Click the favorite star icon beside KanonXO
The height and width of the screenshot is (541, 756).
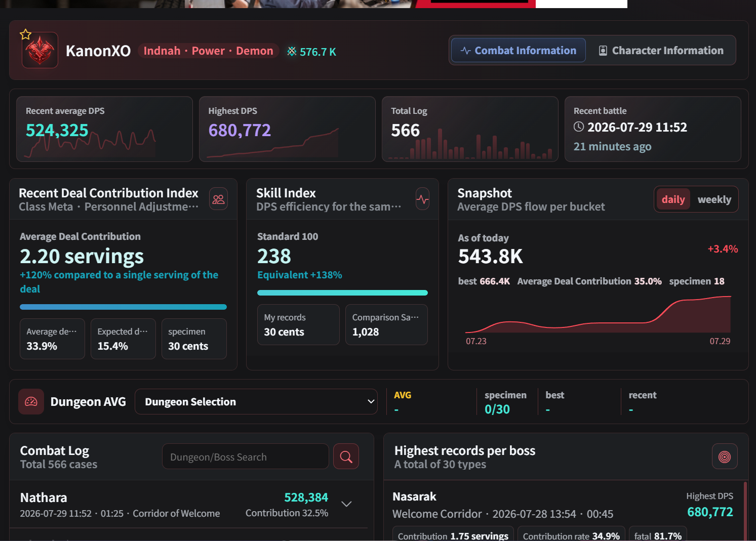(x=25, y=34)
